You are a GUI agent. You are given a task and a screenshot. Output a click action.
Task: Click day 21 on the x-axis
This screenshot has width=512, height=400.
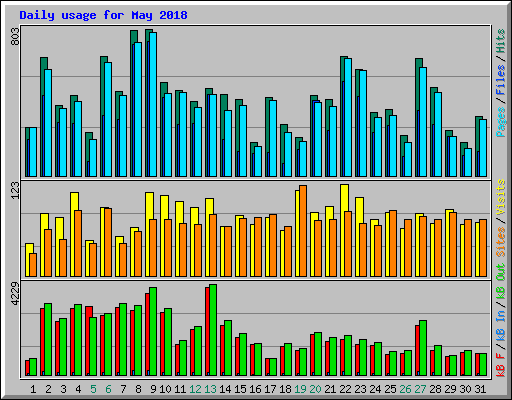[x=330, y=389]
